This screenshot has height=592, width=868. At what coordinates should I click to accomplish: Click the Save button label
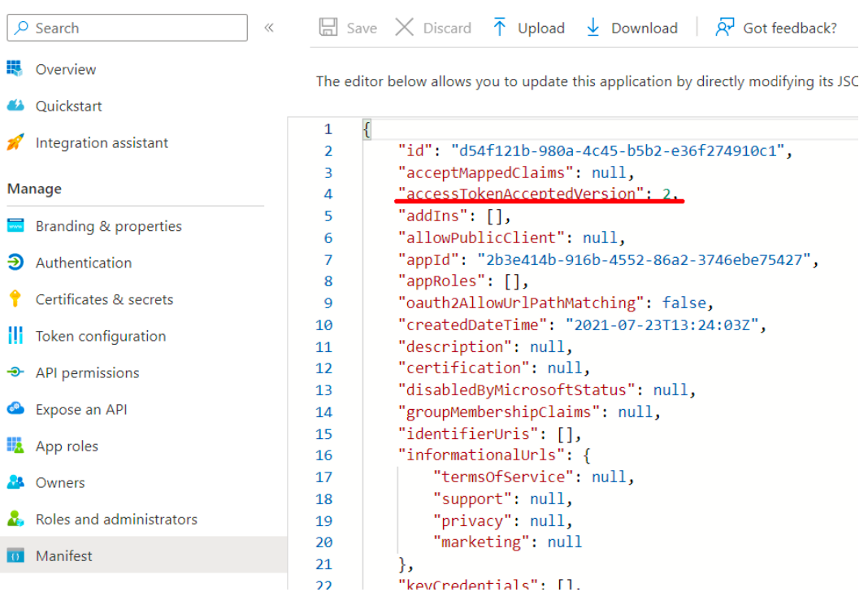362,28
